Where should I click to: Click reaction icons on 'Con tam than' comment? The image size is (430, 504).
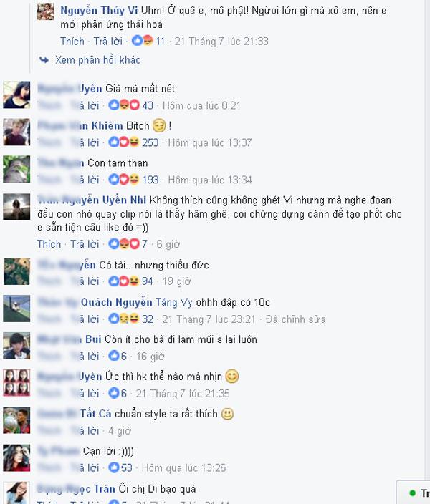[x=123, y=180]
